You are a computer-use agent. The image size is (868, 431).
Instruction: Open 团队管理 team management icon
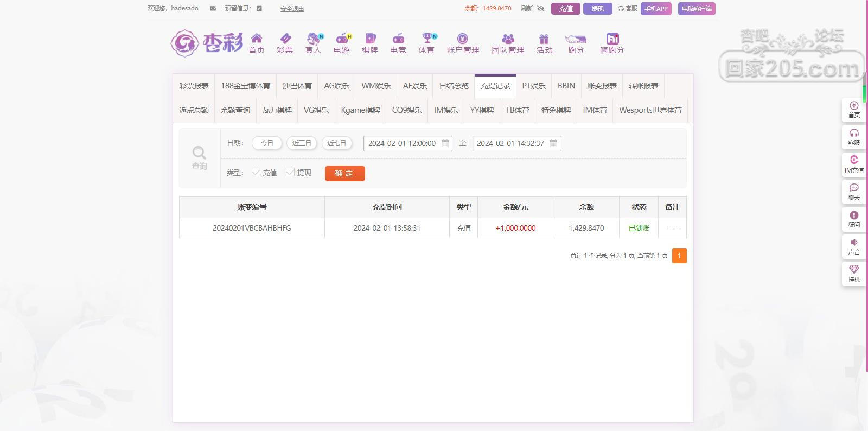click(508, 39)
